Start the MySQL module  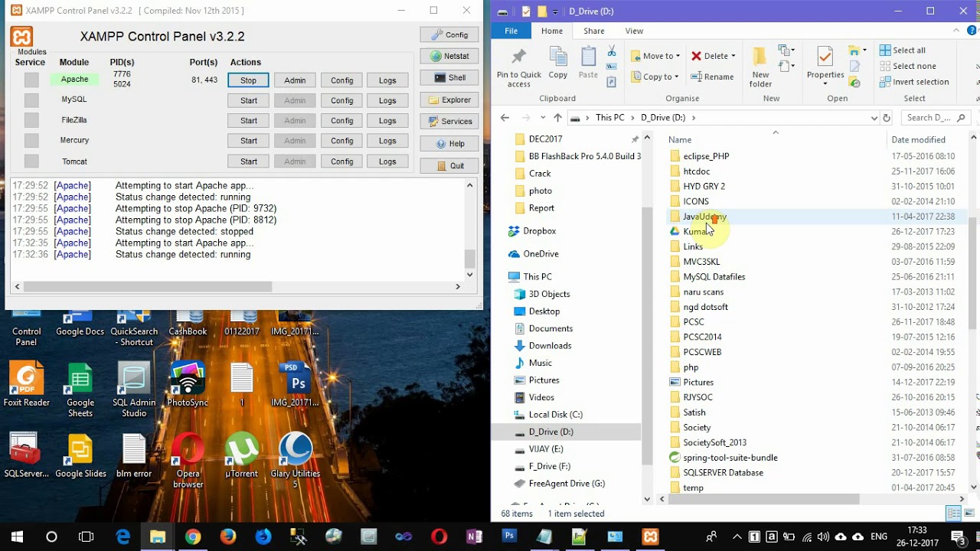(x=248, y=100)
